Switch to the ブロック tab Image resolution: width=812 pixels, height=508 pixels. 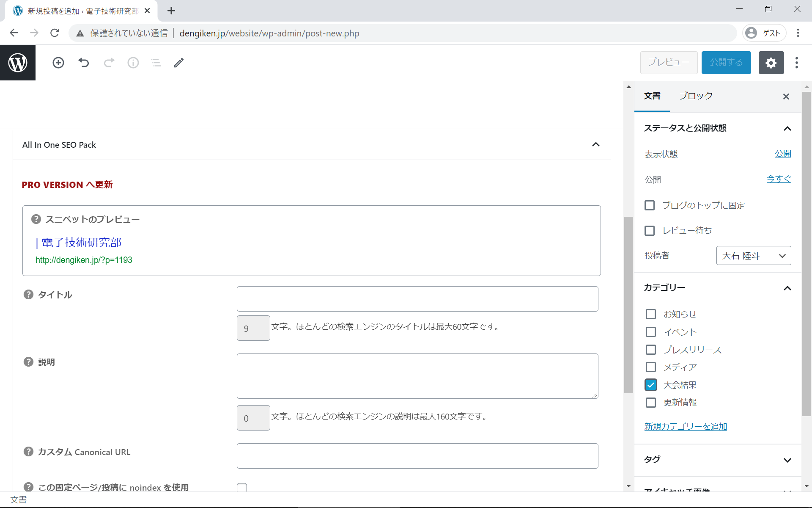pos(696,96)
